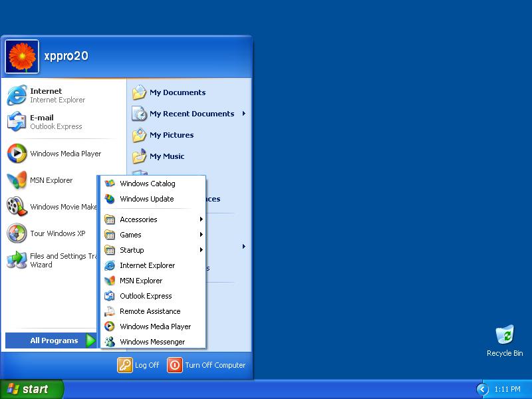This screenshot has width=532, height=399.
Task: Click the Startup folder icon
Action: [110, 250]
